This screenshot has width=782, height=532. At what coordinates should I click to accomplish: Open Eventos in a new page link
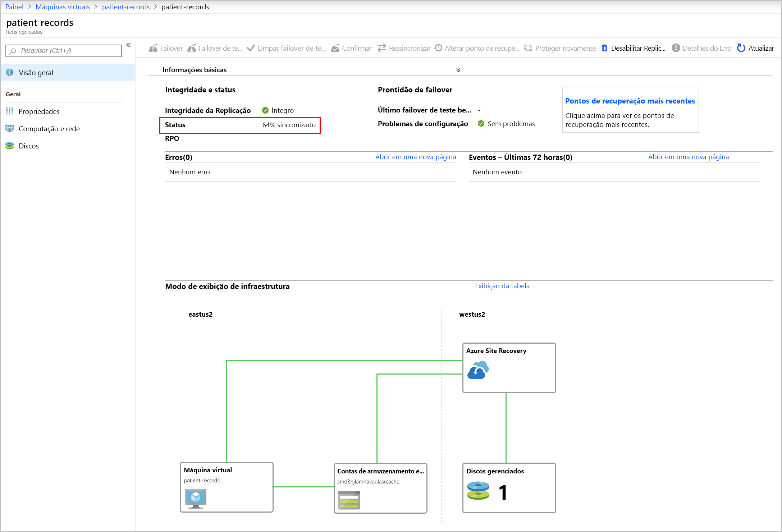[x=689, y=157]
